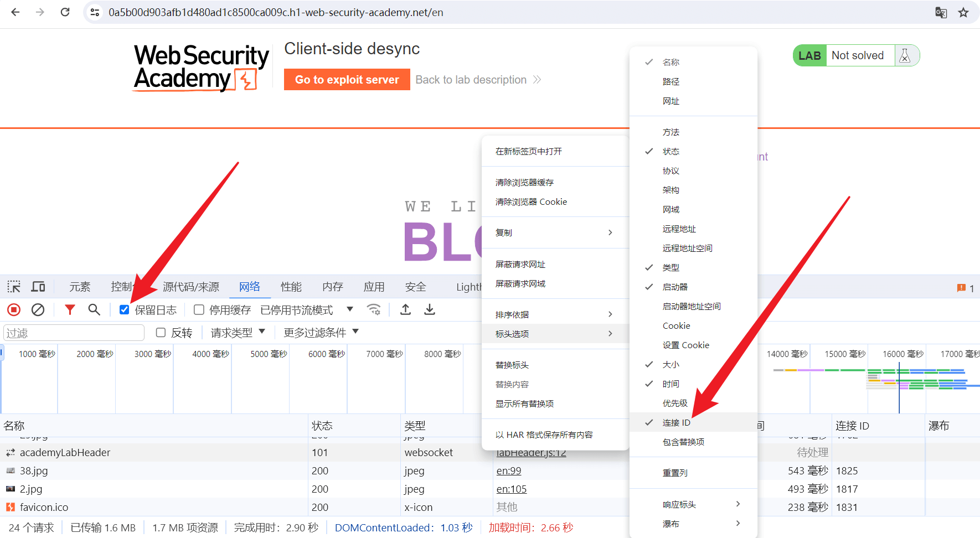Click the lab flask status icon
The height and width of the screenshot is (538, 980).
click(905, 55)
